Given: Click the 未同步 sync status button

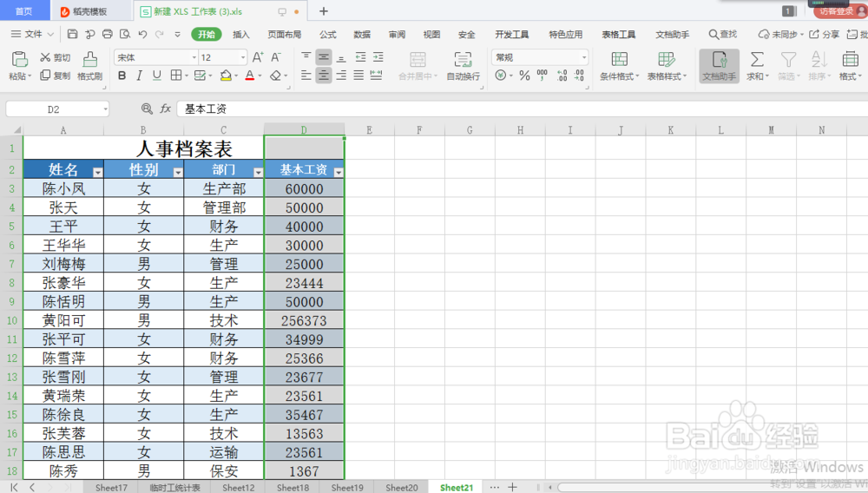Looking at the screenshot, I should click(780, 35).
